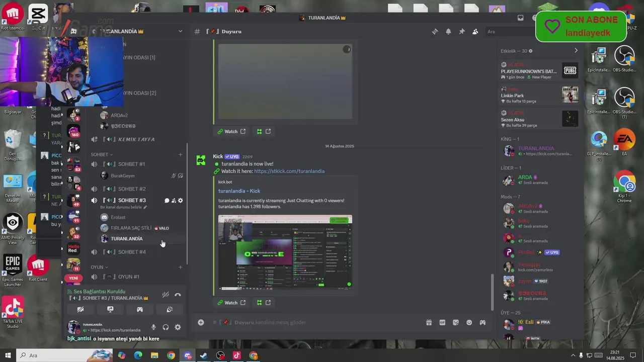644x362 pixels.
Task: Open chat icon on SOHBET #3
Action: click(167, 201)
